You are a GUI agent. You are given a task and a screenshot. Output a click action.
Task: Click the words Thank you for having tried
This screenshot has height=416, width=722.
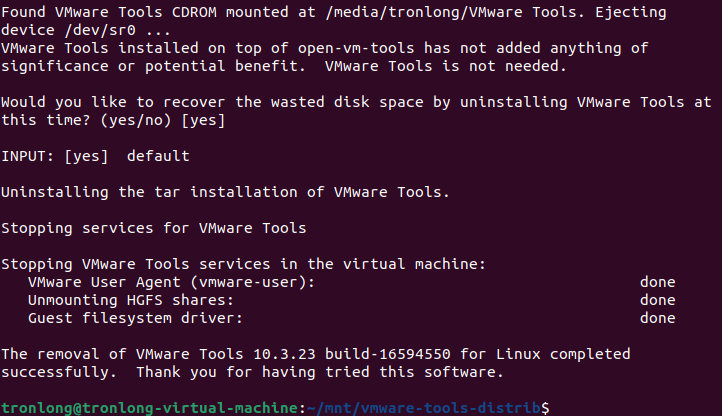pyautogui.click(x=253, y=372)
